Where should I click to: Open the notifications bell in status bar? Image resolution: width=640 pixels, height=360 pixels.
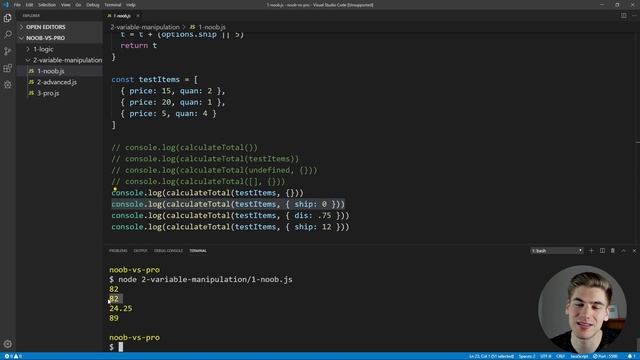630,356
